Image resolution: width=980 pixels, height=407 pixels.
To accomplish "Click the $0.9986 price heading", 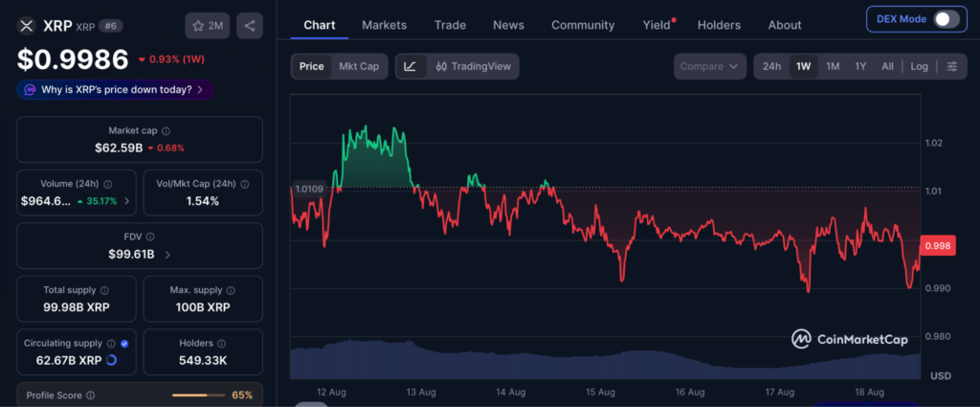I will (x=73, y=59).
